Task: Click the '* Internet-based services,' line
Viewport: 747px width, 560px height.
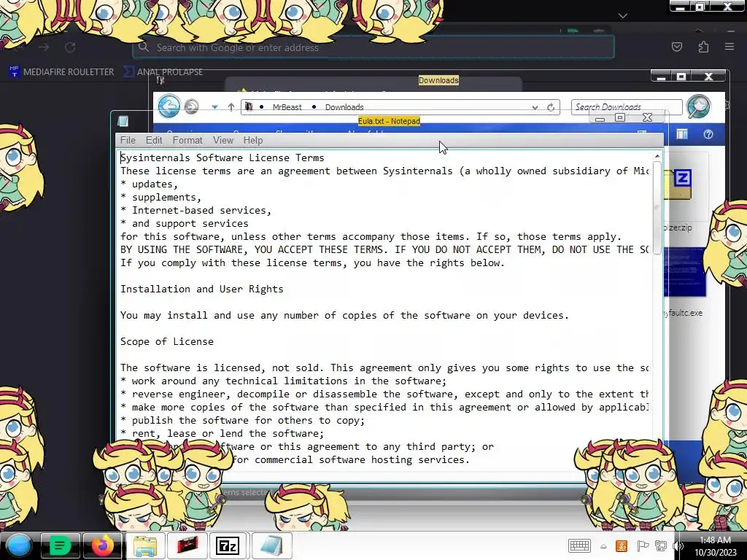Action: click(x=196, y=211)
